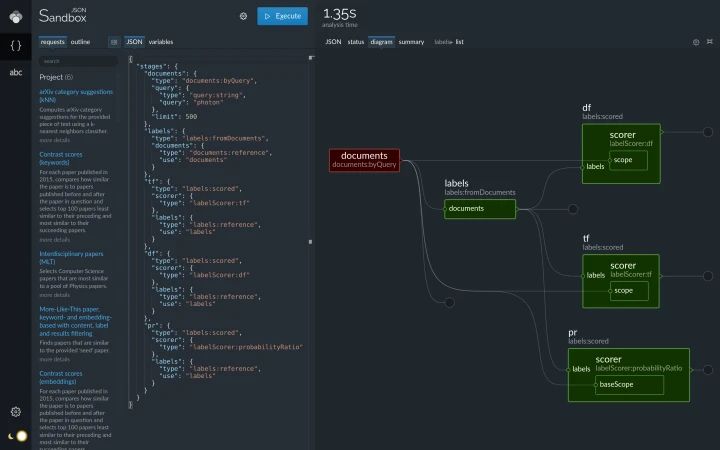Click the editor scrollbar marker
This screenshot has height=450, width=720.
click(310, 242)
